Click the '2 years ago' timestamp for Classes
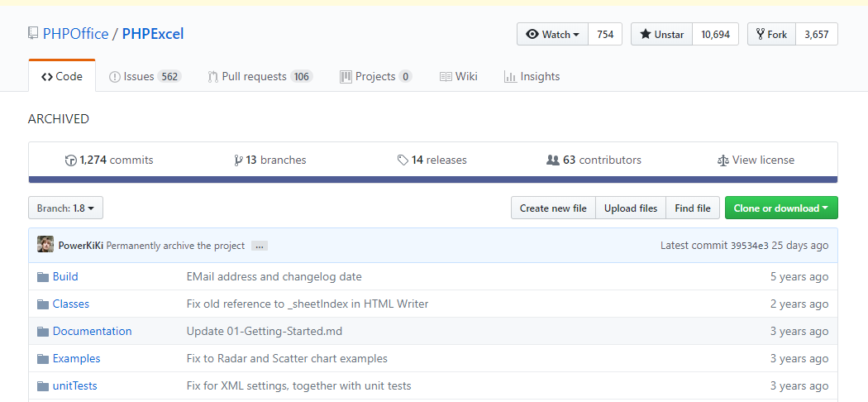868x402 pixels. click(799, 304)
